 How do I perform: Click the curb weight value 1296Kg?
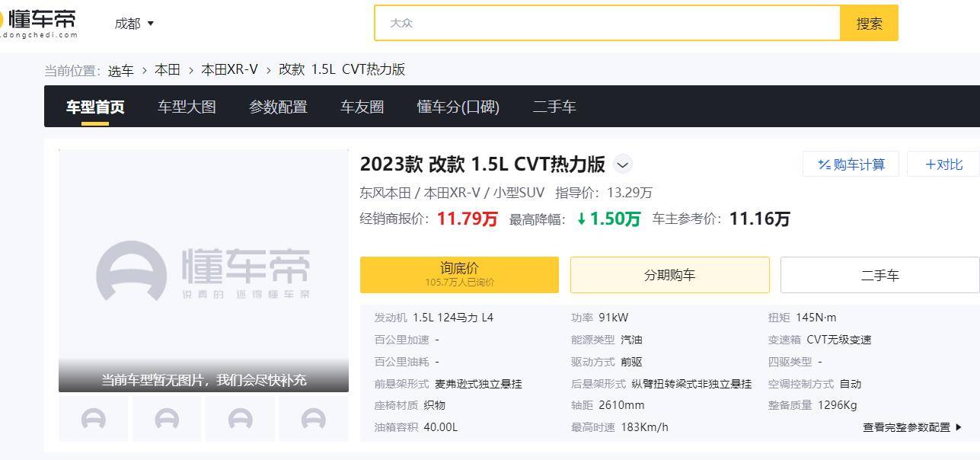click(x=838, y=405)
